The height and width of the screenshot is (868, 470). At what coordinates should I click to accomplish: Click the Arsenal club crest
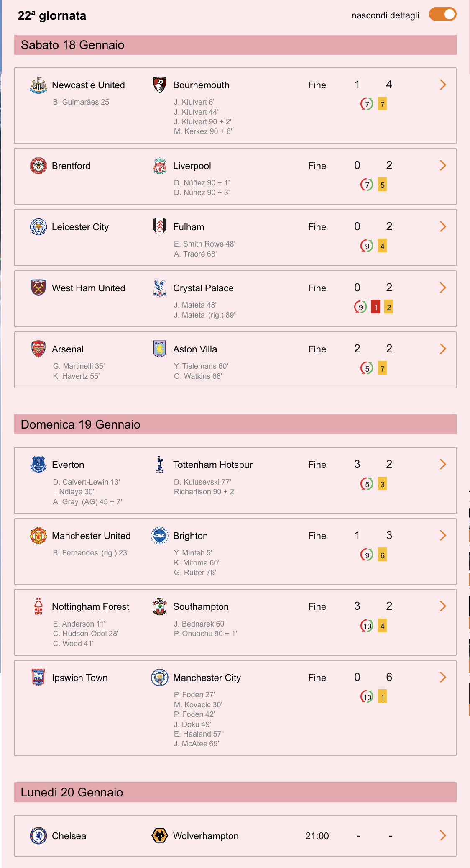(x=38, y=349)
